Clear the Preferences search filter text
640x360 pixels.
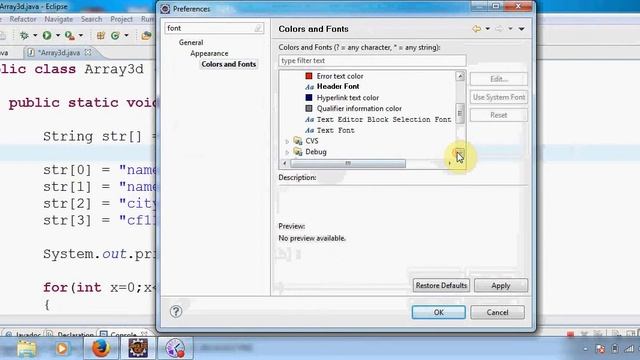[258, 28]
